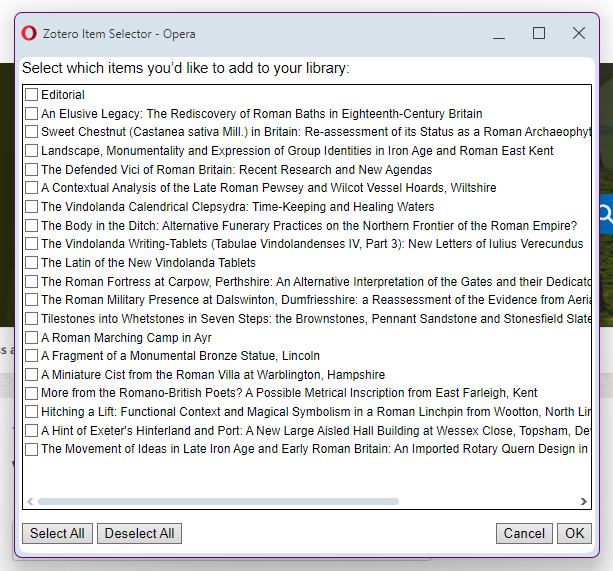Tick Vindolanda Writing-Tablets checkbox
This screenshot has width=613, height=571.
(31, 244)
